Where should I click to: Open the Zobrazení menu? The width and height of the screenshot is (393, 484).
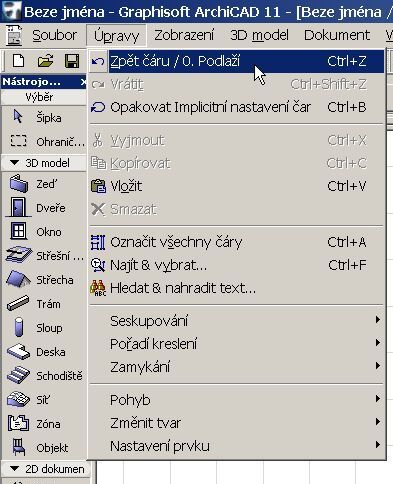(x=184, y=35)
